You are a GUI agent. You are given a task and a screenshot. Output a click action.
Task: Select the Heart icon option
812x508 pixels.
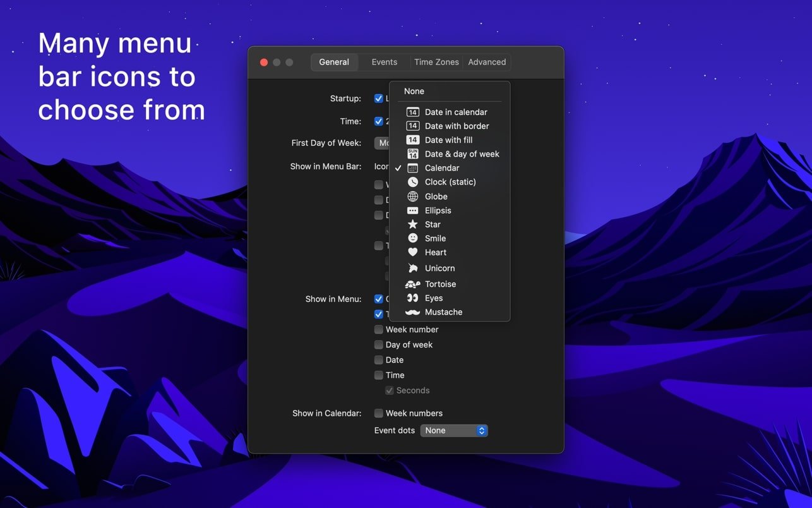(435, 252)
